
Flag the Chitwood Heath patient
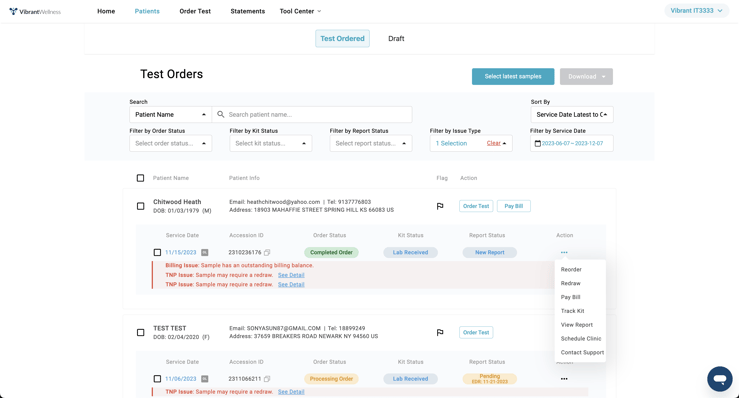[x=440, y=206]
